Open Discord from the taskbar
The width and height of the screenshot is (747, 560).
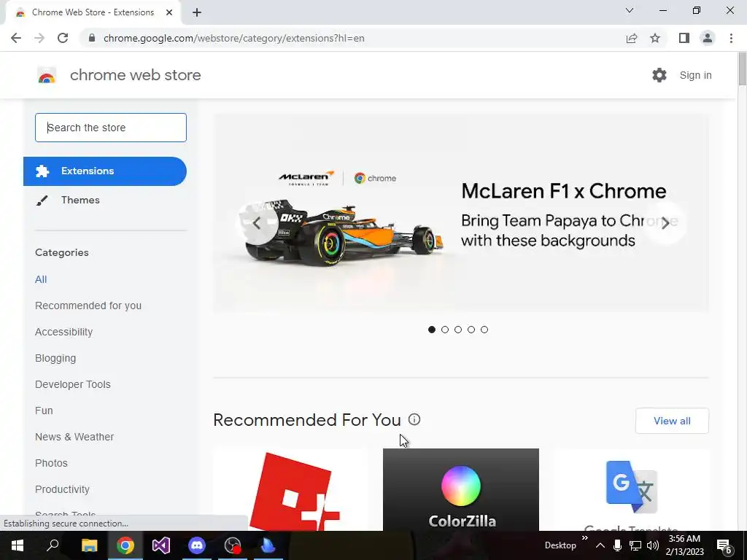click(x=197, y=545)
